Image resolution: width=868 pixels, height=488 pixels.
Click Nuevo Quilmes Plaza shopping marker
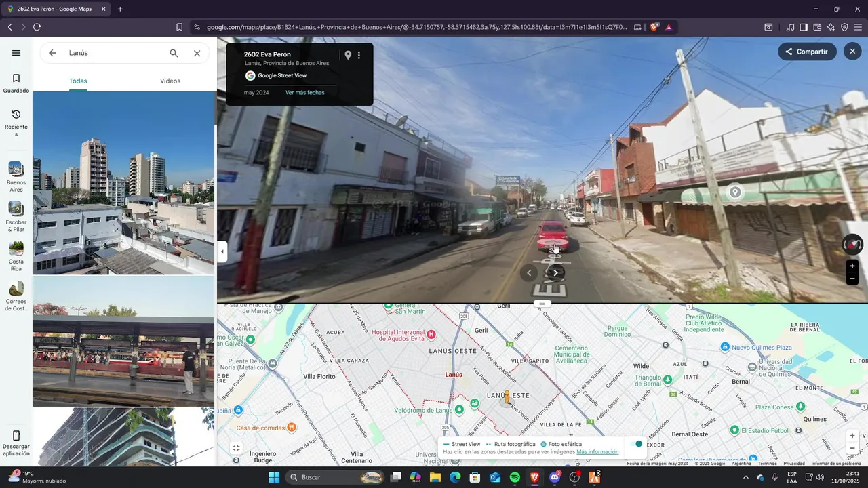tap(725, 347)
